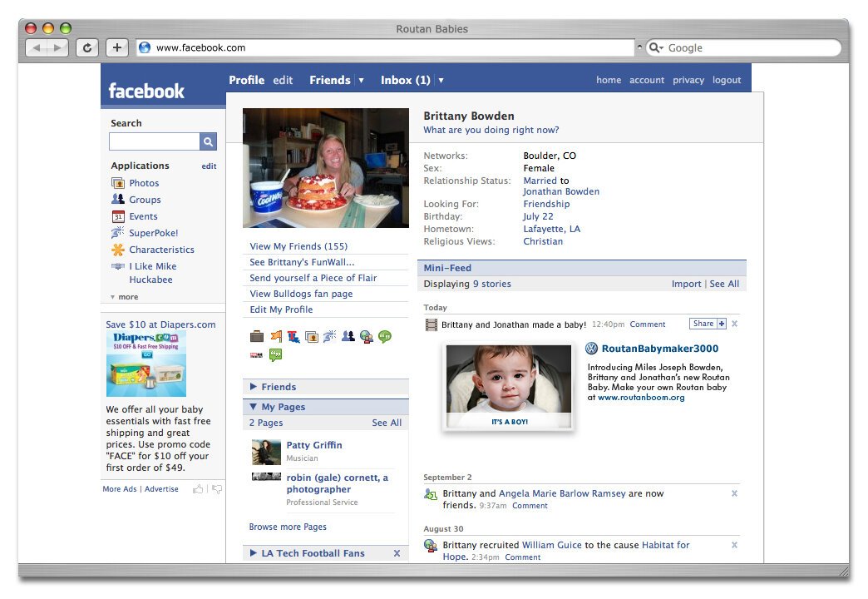Submit search with the magnifier button
The height and width of the screenshot is (599, 868).
point(208,142)
